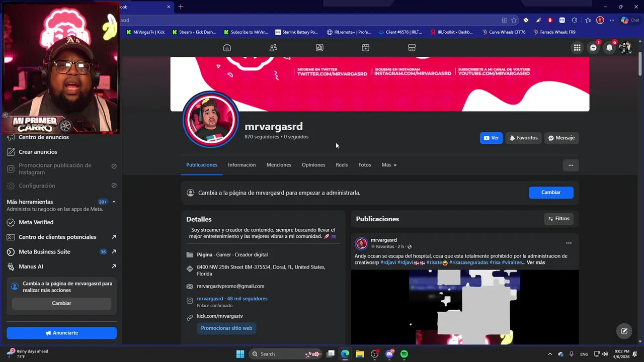
Task: Open the notifications bell
Action: point(609,48)
